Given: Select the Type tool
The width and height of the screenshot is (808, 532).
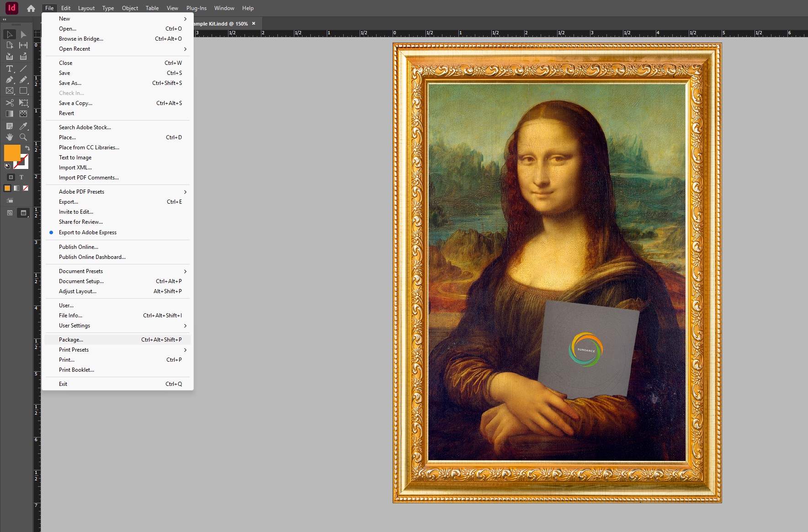Looking at the screenshot, I should pos(10,68).
